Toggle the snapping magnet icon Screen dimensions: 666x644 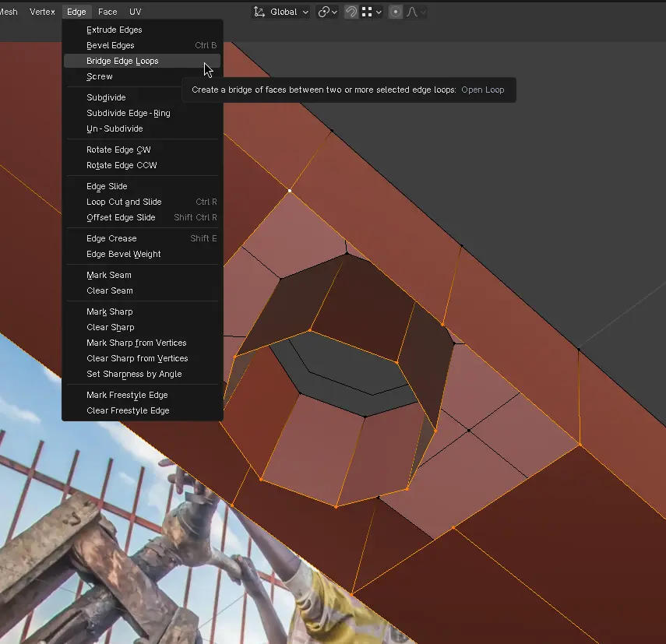[351, 12]
